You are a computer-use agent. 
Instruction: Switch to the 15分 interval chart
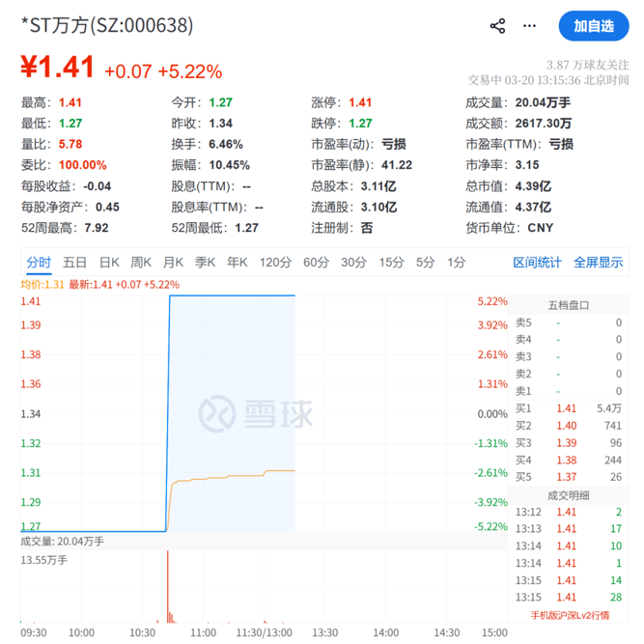391,262
